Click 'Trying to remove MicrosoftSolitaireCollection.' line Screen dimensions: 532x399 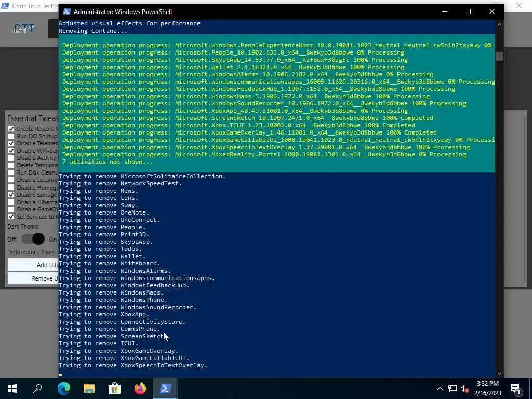pos(142,176)
